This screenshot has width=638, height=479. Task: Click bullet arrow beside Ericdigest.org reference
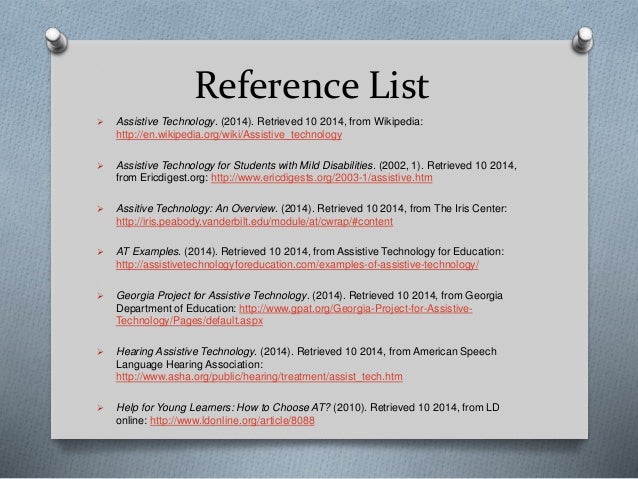point(100,166)
